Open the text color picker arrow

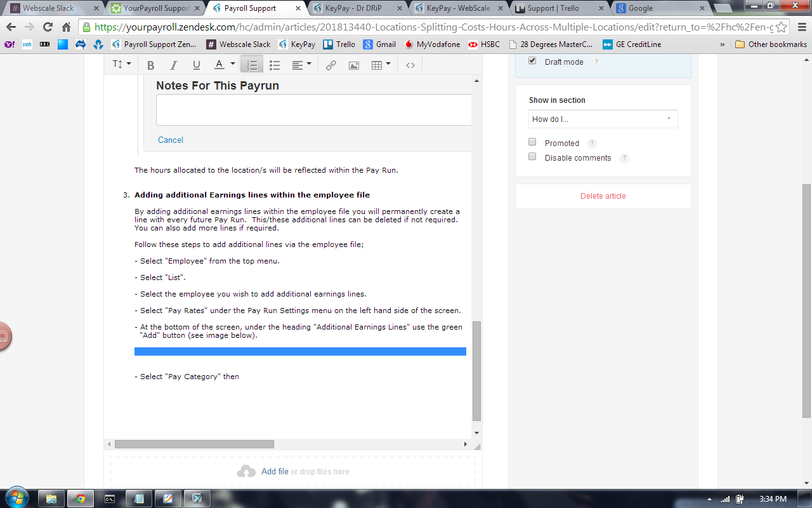point(233,65)
